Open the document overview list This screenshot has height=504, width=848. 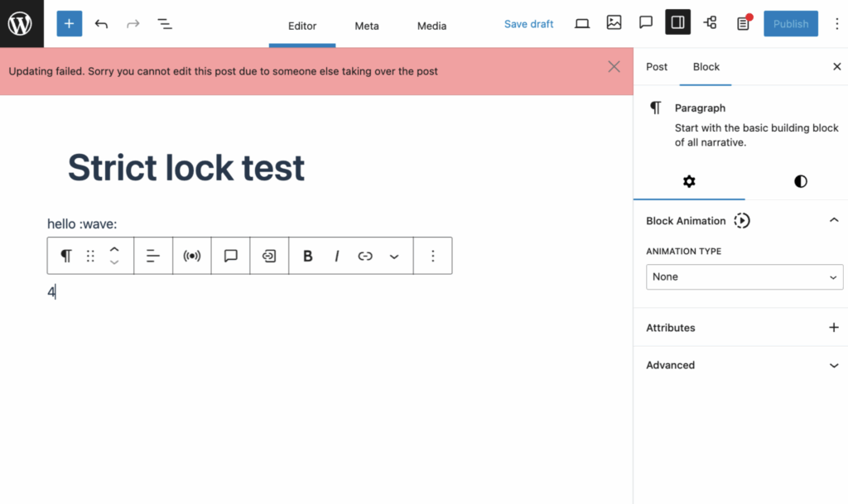point(165,24)
